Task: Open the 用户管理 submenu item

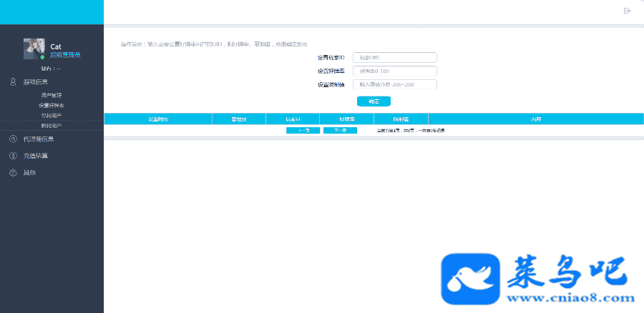Action: pyautogui.click(x=52, y=95)
